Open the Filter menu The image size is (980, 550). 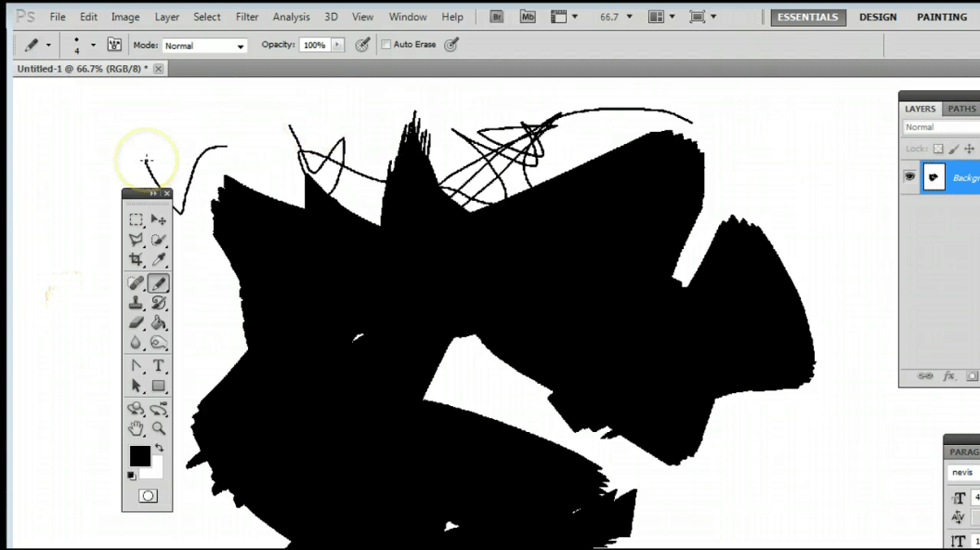247,17
